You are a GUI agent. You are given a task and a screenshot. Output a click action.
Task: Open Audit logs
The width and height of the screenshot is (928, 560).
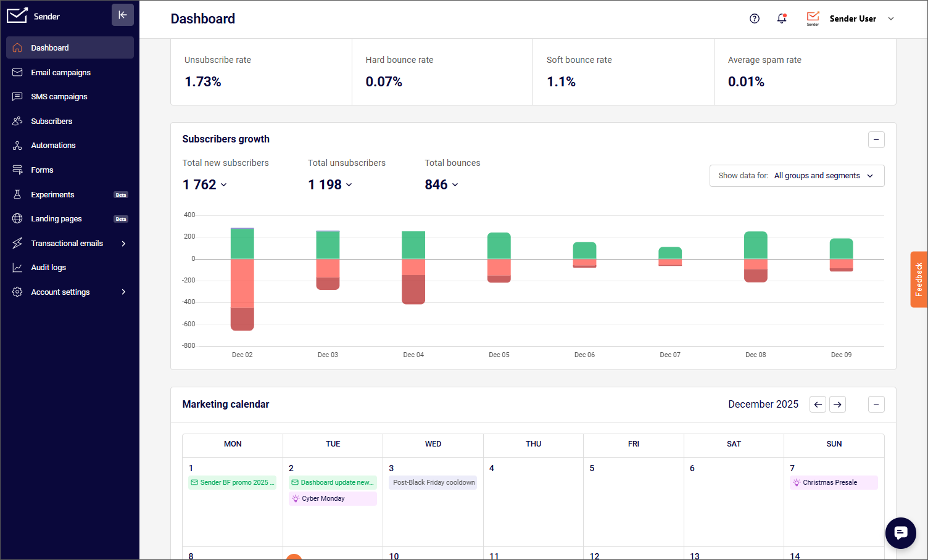tap(49, 267)
